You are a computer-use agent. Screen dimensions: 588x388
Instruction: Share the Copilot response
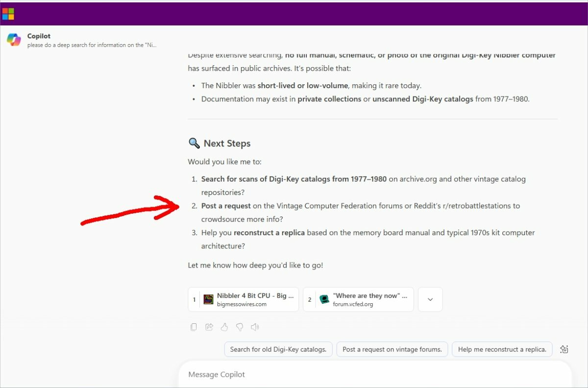tap(209, 327)
